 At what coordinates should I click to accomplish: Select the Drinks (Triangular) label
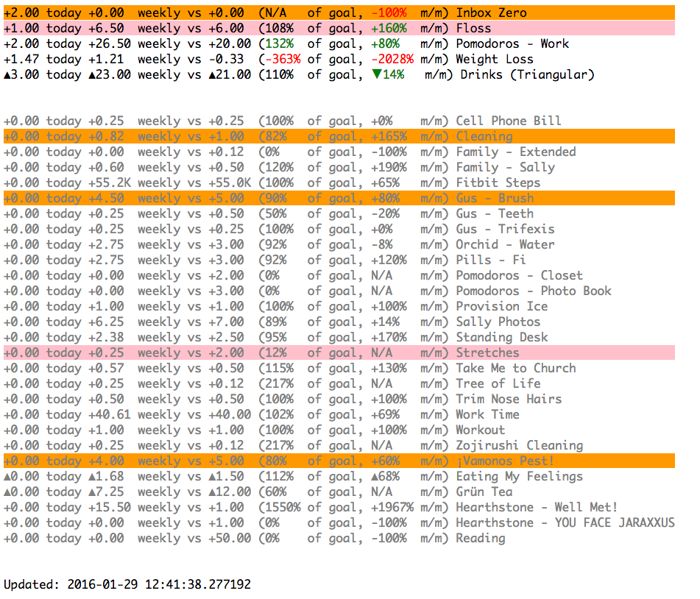click(527, 74)
